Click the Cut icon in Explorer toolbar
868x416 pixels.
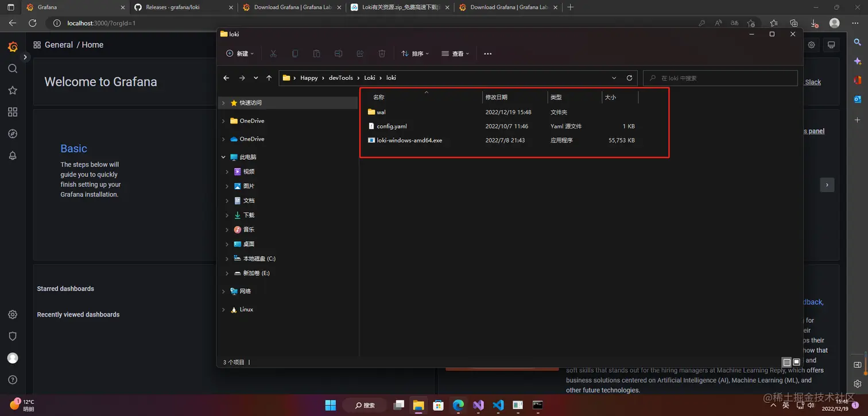click(x=273, y=53)
